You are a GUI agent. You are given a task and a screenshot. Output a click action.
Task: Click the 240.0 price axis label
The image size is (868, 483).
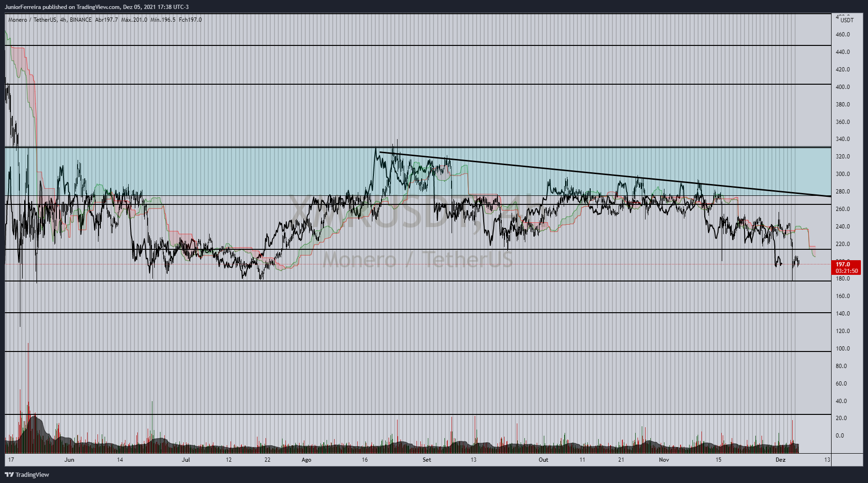(843, 227)
